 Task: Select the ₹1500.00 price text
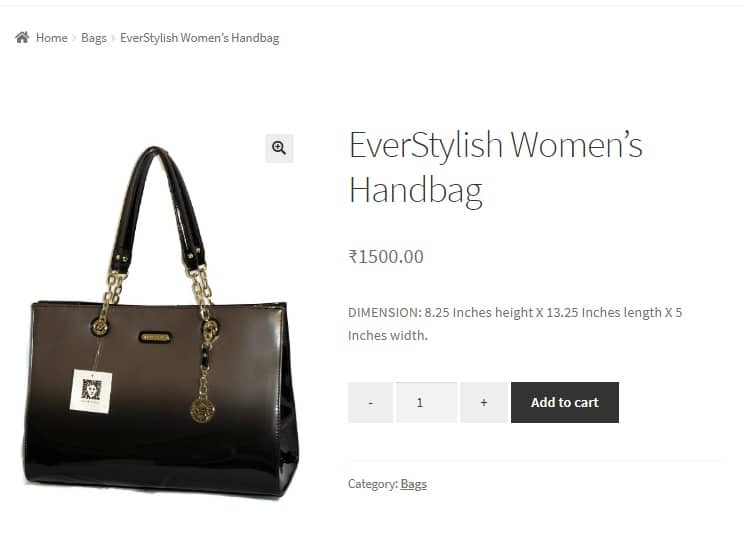click(386, 256)
